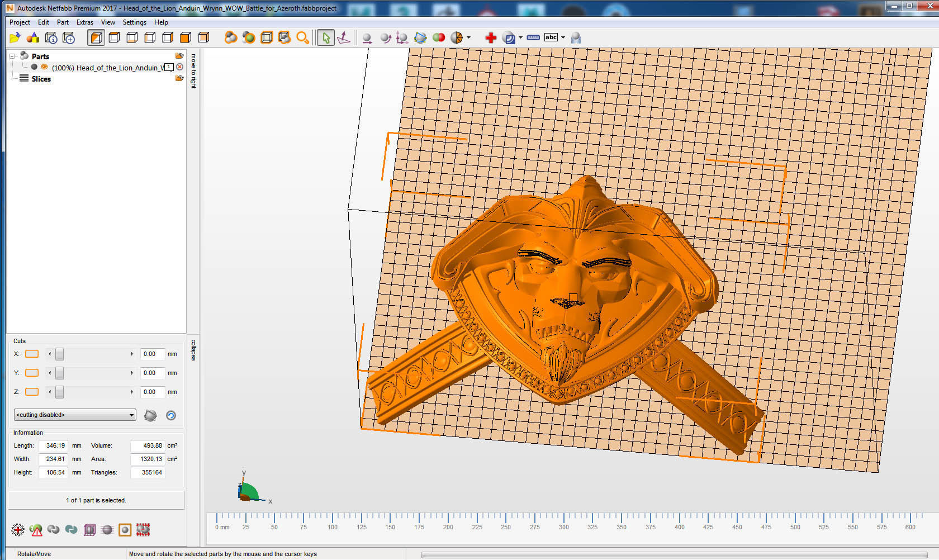Open the polygon free cut tool
This screenshot has width=939, height=560.
(420, 37)
